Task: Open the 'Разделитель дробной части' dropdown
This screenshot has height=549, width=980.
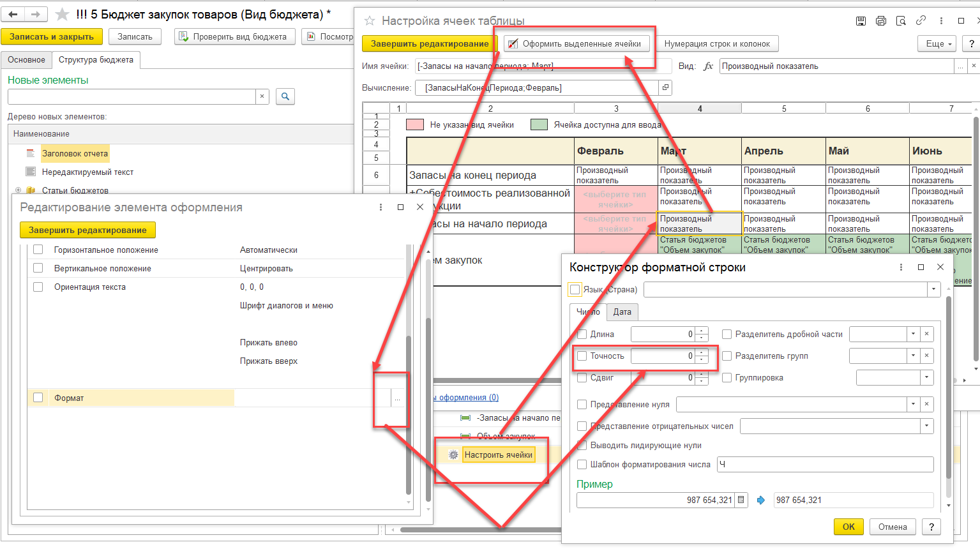Action: pyautogui.click(x=914, y=334)
